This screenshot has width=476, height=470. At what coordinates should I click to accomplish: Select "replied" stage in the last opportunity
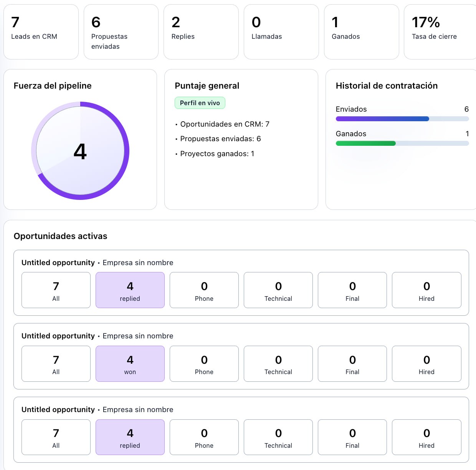(130, 437)
